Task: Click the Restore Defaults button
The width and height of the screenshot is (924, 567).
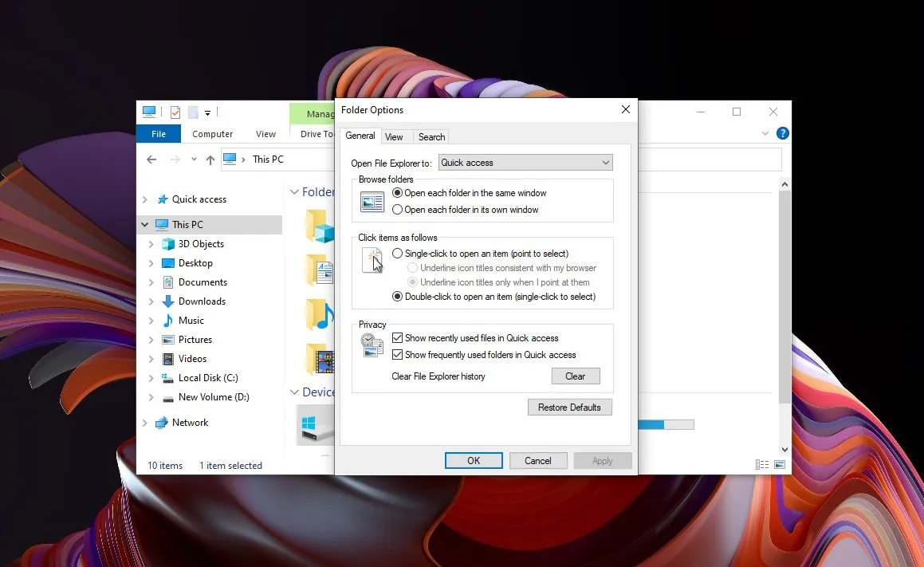Action: click(569, 408)
